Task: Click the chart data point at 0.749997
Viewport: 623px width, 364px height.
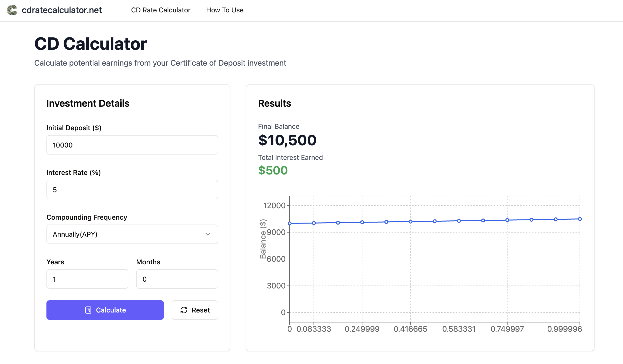Action: coord(507,220)
